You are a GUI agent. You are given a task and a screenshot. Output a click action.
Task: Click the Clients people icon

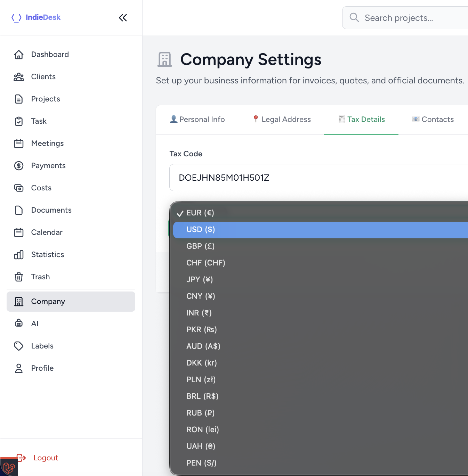click(19, 77)
